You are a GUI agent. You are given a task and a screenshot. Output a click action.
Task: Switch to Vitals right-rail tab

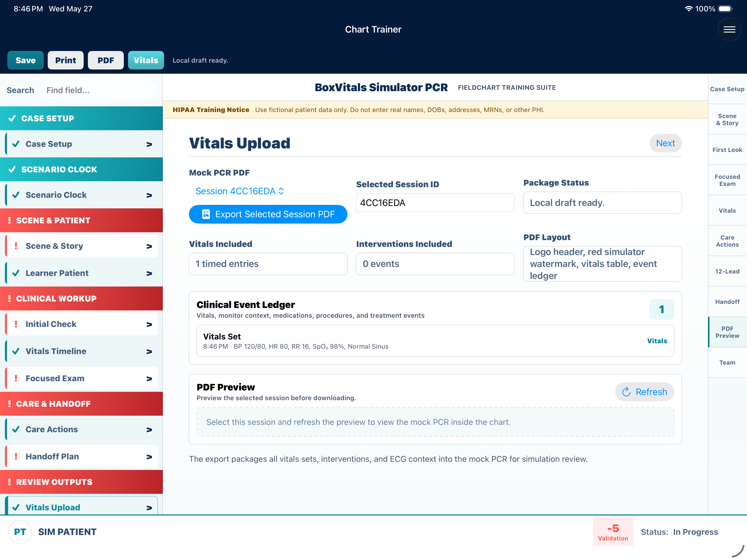pyautogui.click(x=727, y=210)
